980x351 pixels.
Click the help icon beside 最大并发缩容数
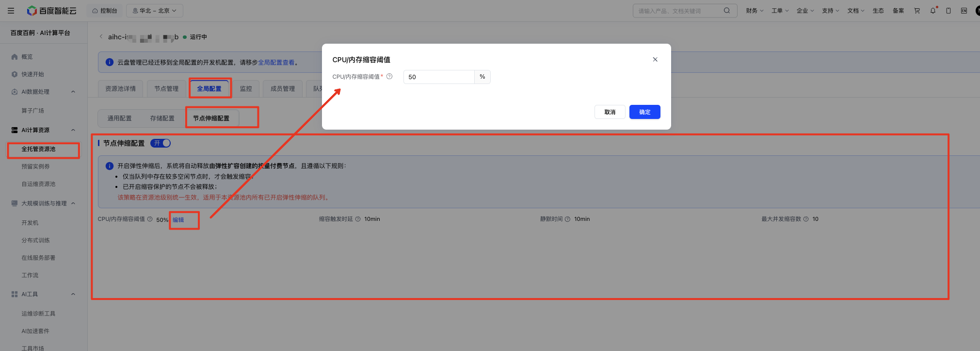(806, 219)
